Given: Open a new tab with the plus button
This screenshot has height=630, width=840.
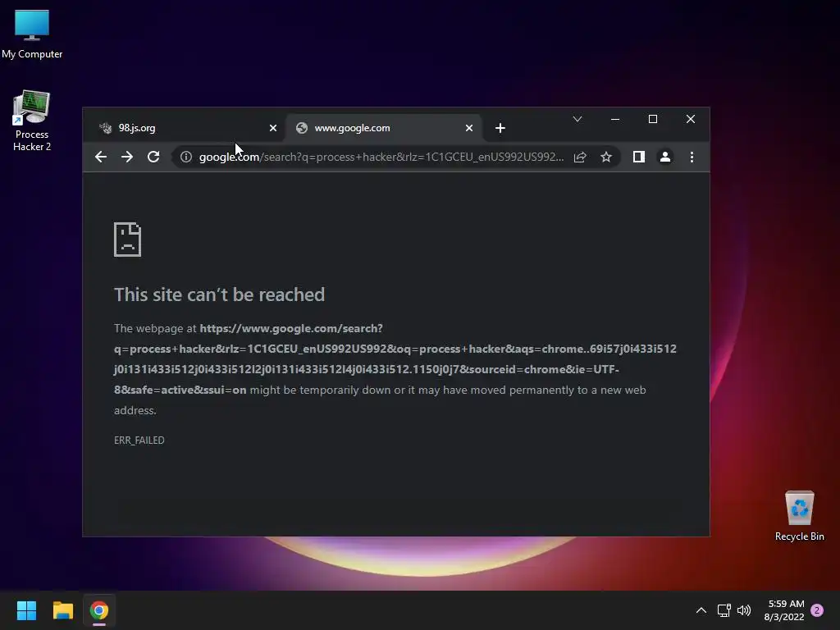Looking at the screenshot, I should point(500,128).
